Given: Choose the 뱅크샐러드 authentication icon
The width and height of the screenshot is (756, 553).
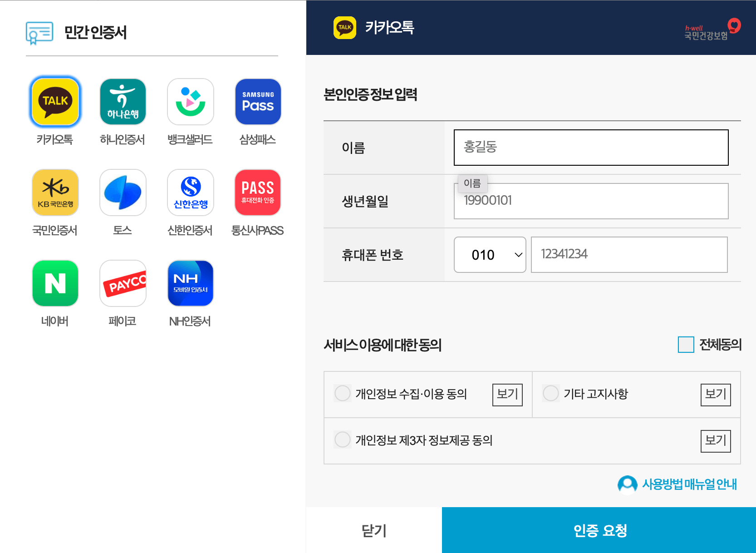Looking at the screenshot, I should coord(190,101).
